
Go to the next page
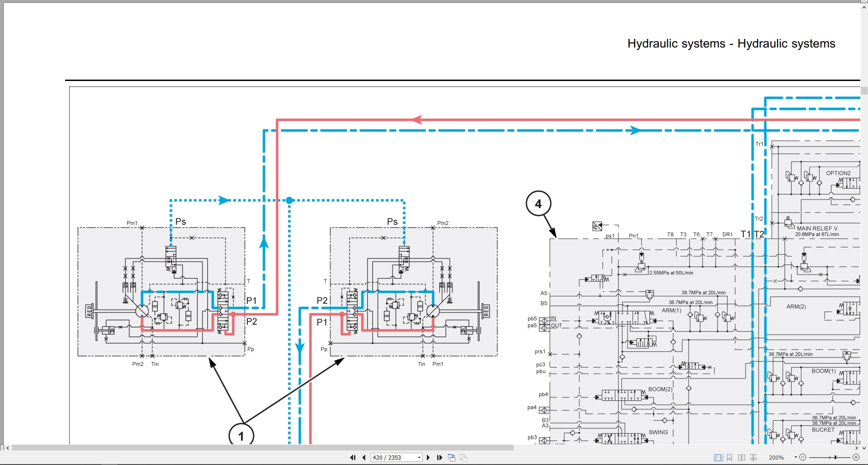pyautogui.click(x=428, y=457)
